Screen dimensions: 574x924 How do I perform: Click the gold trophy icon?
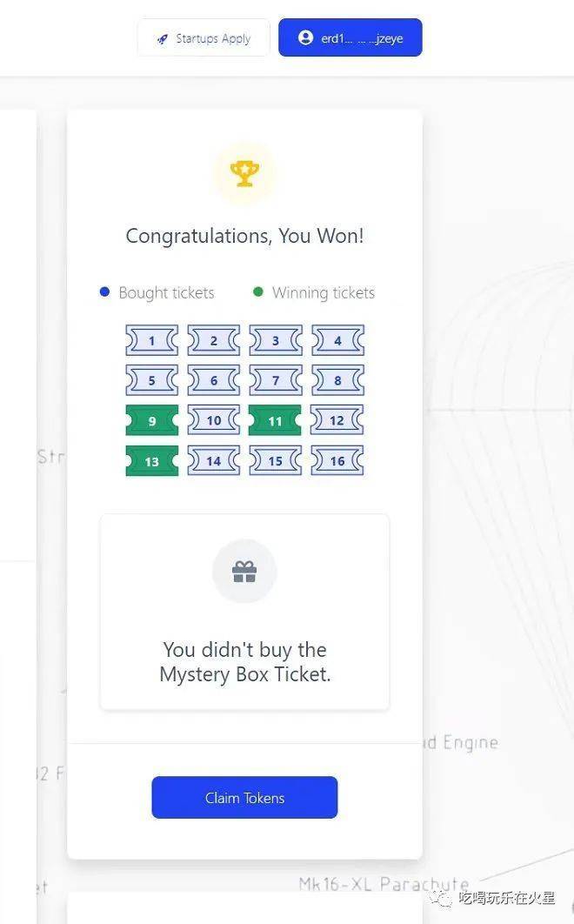coord(244,173)
